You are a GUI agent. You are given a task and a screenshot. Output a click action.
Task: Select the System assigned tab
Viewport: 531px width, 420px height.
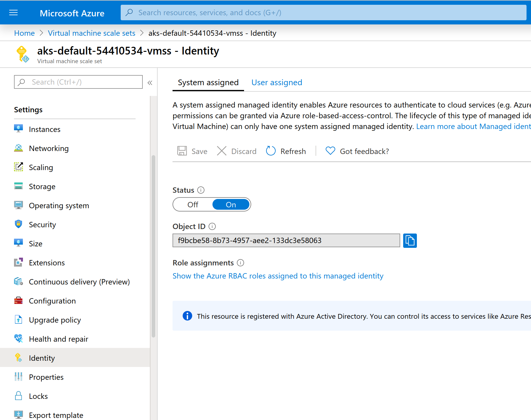pyautogui.click(x=208, y=83)
